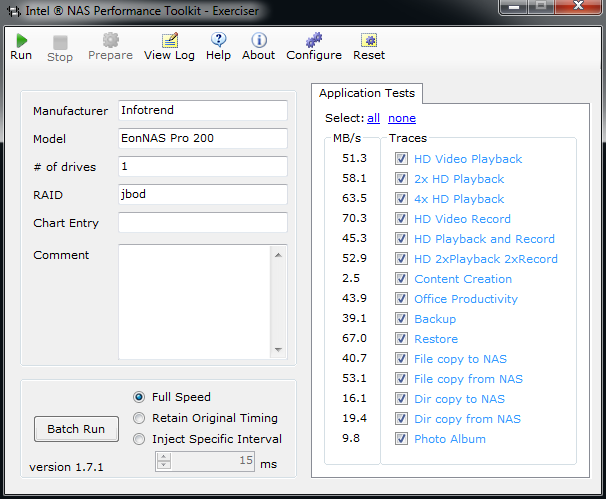606x499 pixels.
Task: Uncheck the File copy to NAS trace
Action: point(401,359)
